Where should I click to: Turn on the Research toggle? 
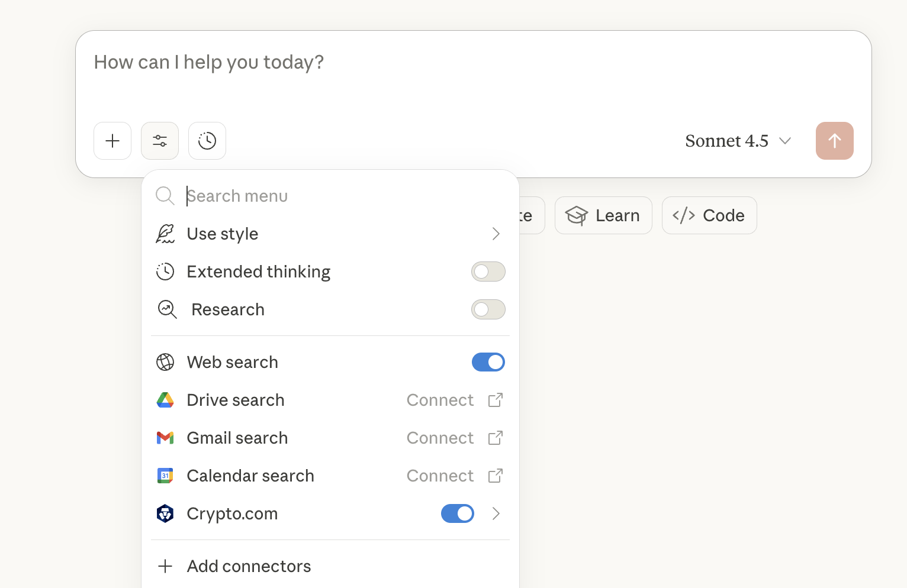click(x=488, y=309)
